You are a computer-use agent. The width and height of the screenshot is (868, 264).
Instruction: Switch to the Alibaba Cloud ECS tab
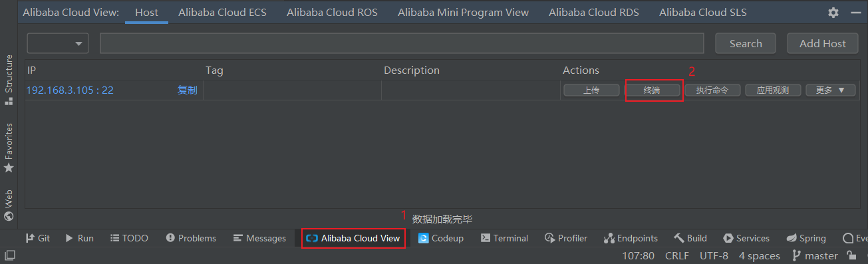pyautogui.click(x=222, y=13)
